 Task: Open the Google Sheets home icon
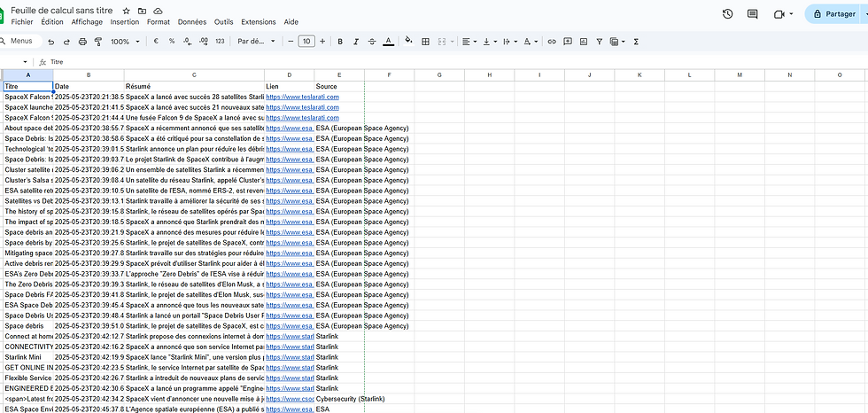(x=2, y=14)
